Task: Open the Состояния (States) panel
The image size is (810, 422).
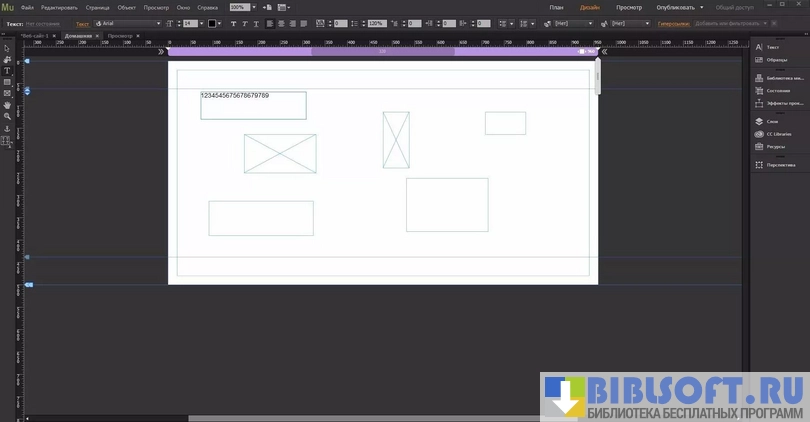Action: pos(778,90)
